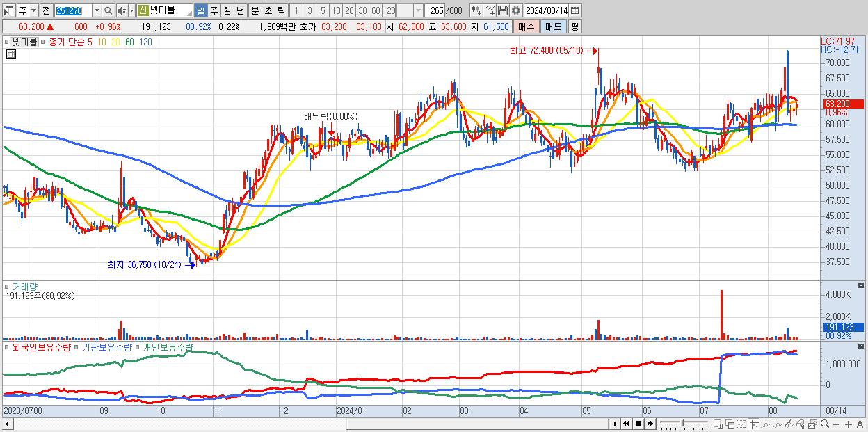The image size is (868, 432).
Task: Zoom in with the plus icon
Action: [x=849, y=424]
